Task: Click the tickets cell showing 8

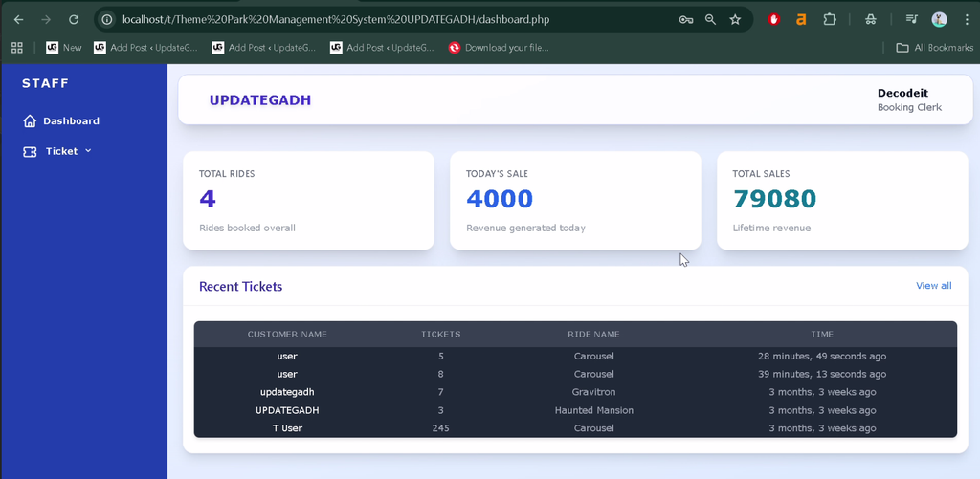Action: coord(440,374)
